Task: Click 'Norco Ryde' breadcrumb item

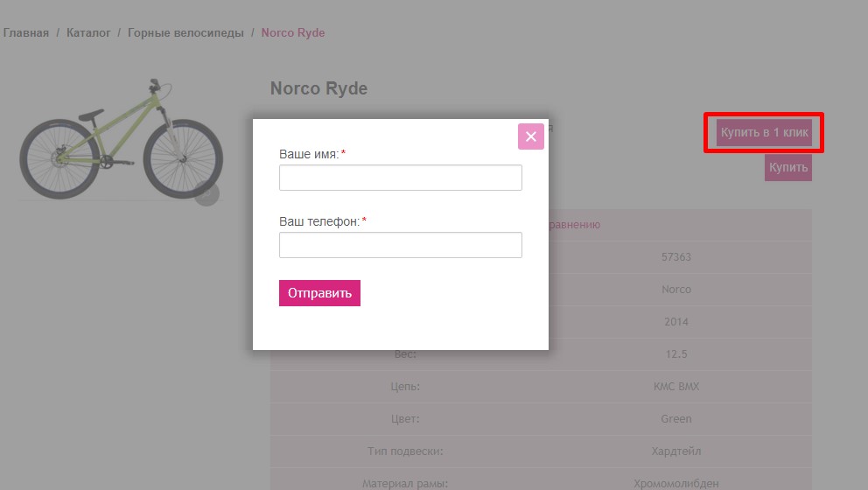Action: (x=293, y=32)
